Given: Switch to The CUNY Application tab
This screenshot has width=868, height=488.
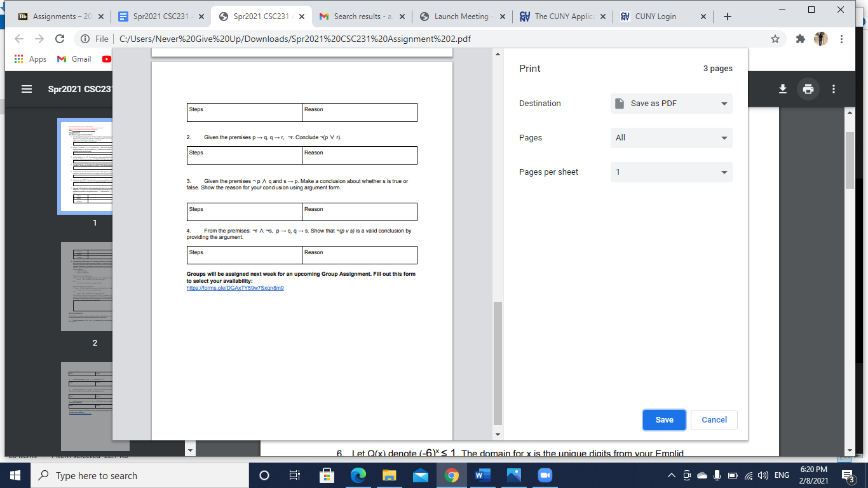Looking at the screenshot, I should click(564, 17).
